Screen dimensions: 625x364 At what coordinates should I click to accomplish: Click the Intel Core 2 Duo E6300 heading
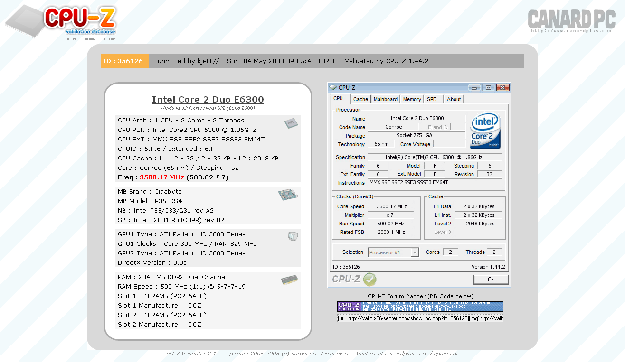pyautogui.click(x=208, y=100)
